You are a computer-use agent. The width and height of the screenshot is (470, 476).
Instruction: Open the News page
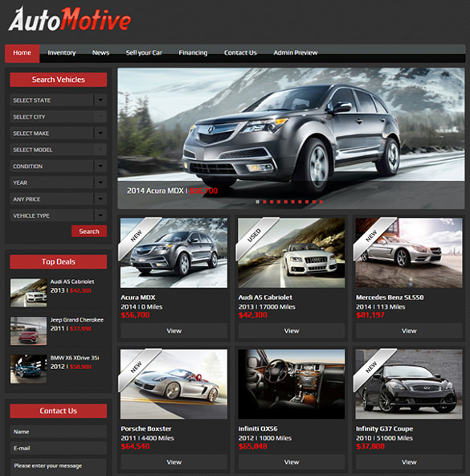click(x=100, y=53)
